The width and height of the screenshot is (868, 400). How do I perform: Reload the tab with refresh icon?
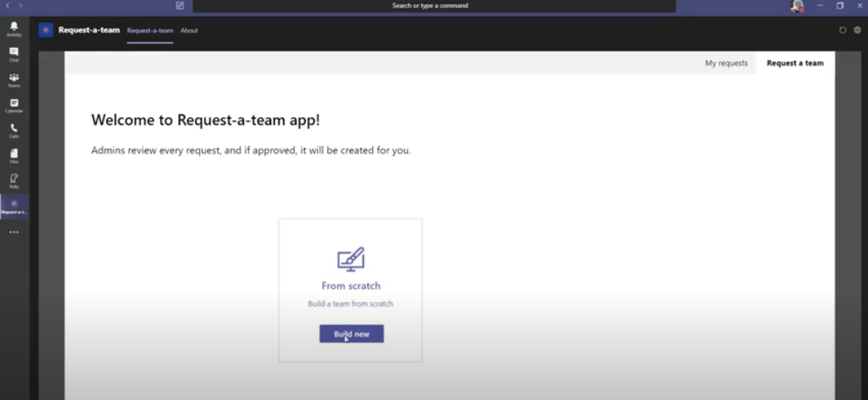843,30
